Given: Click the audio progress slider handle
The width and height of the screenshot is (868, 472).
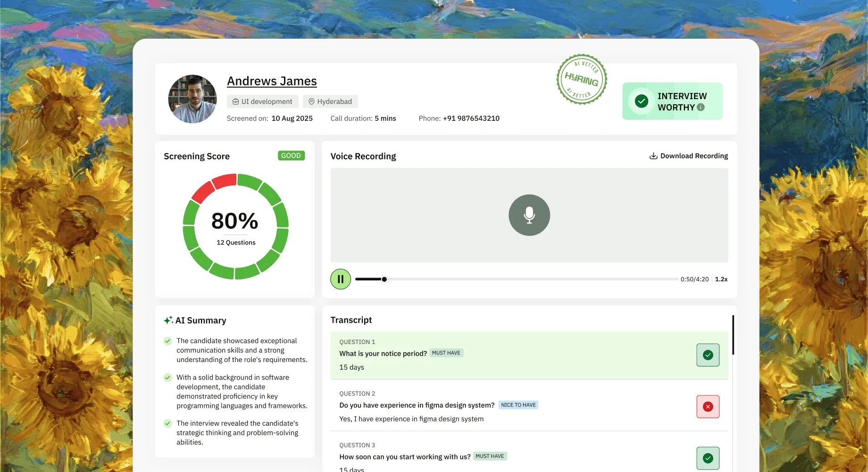Looking at the screenshot, I should click(x=384, y=279).
